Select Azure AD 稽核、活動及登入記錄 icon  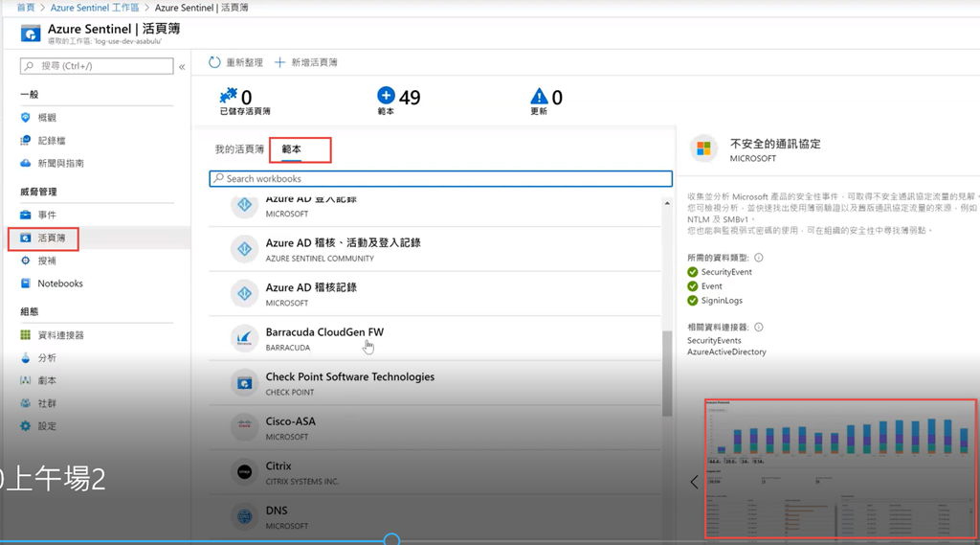coord(244,249)
